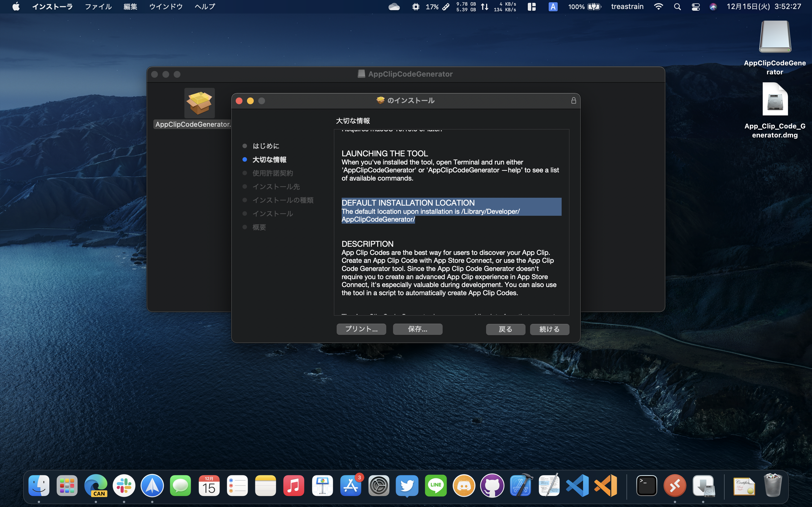Open the AppClipCodeGenerator package icon
The width and height of the screenshot is (812, 507).
click(x=199, y=103)
